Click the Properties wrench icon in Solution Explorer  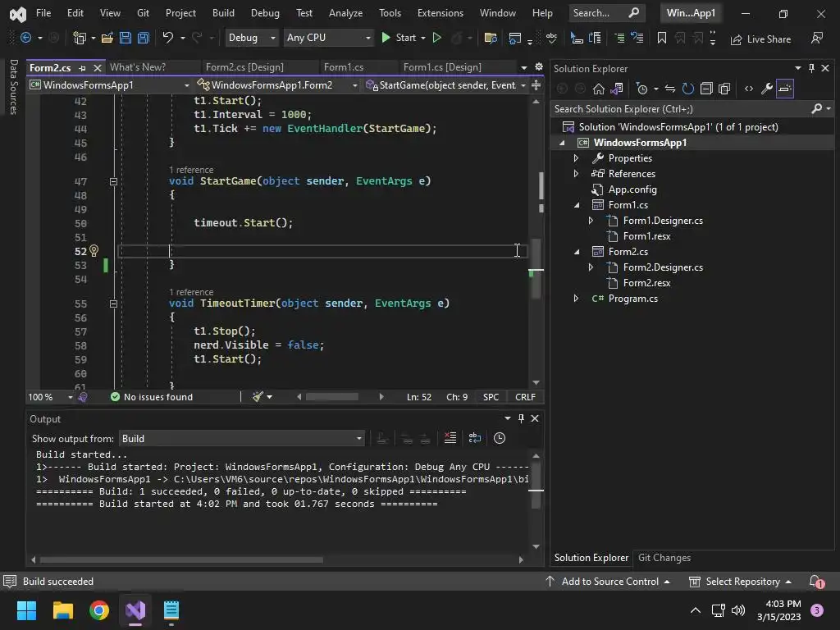pyautogui.click(x=767, y=89)
